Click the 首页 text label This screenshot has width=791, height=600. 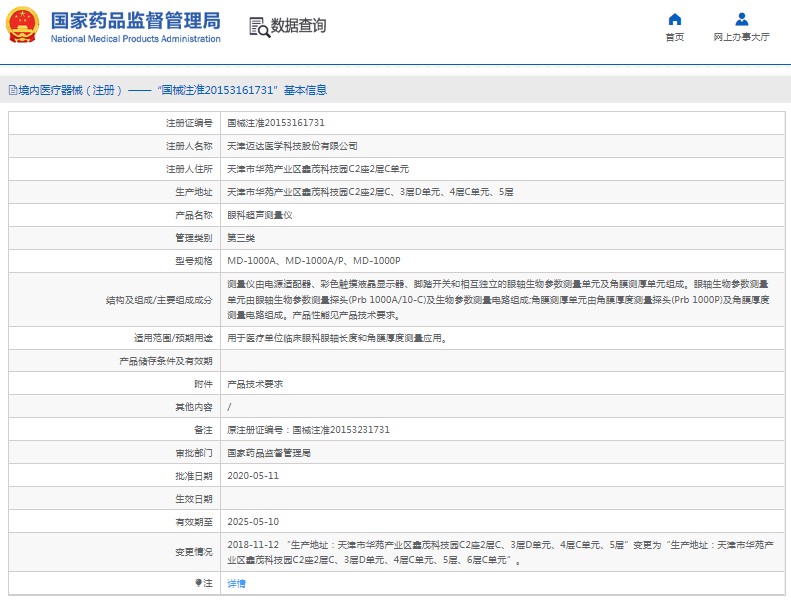(x=674, y=37)
